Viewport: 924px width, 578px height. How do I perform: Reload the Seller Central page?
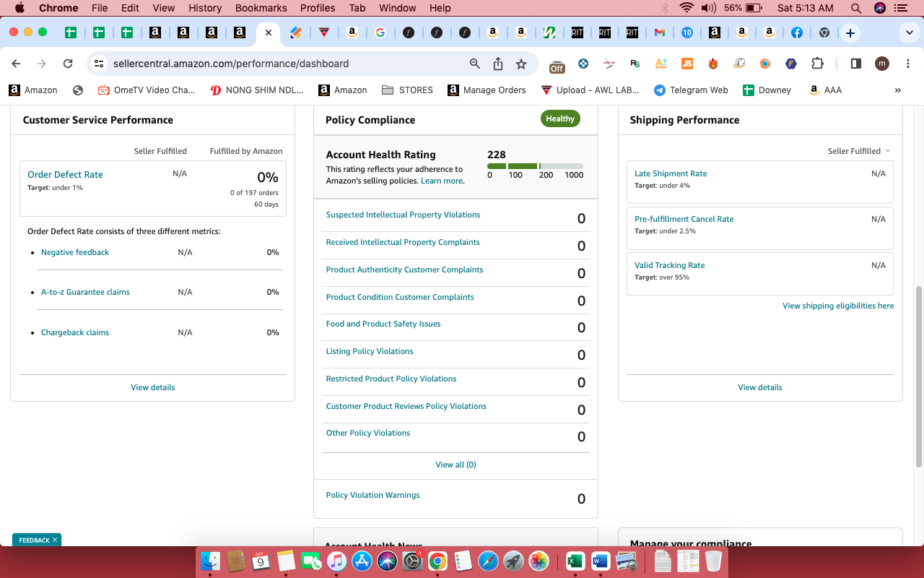coord(68,64)
